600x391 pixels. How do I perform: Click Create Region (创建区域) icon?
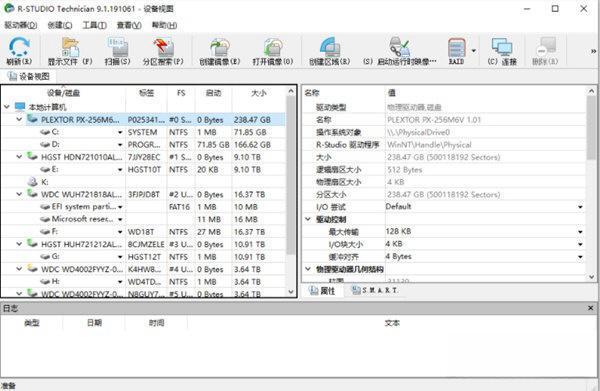[329, 51]
